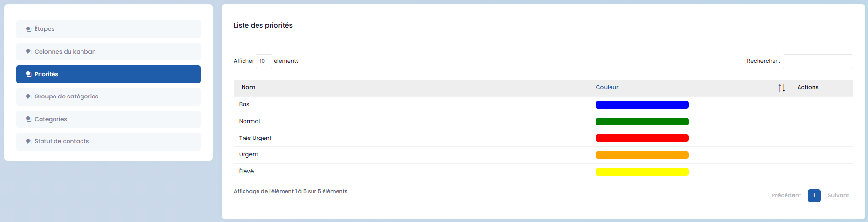Go to the Suivant page

point(838,195)
